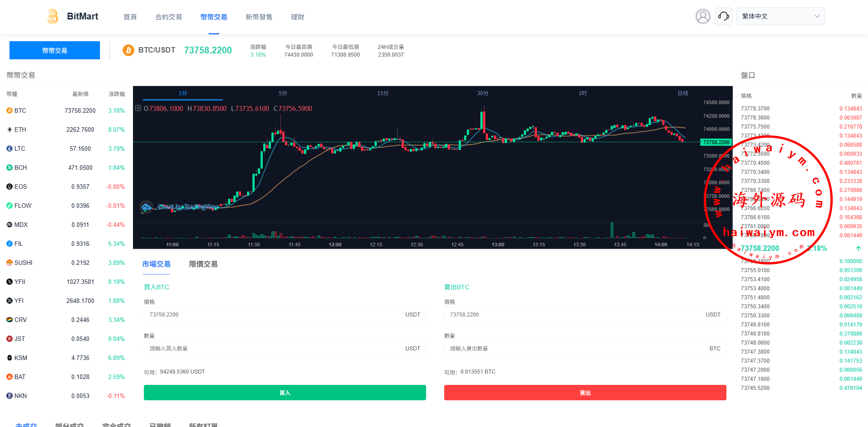Switch to the 限價交易 tab
The width and height of the screenshot is (868, 427).
click(x=203, y=264)
